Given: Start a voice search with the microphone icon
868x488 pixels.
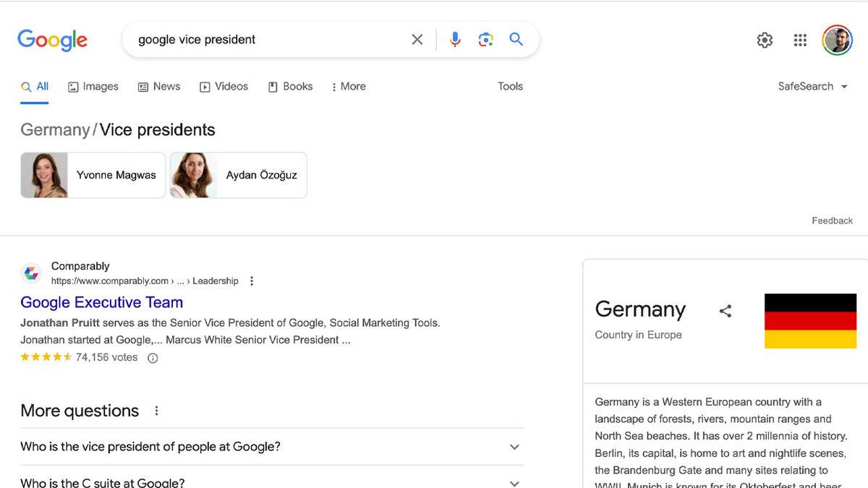Looking at the screenshot, I should 455,39.
